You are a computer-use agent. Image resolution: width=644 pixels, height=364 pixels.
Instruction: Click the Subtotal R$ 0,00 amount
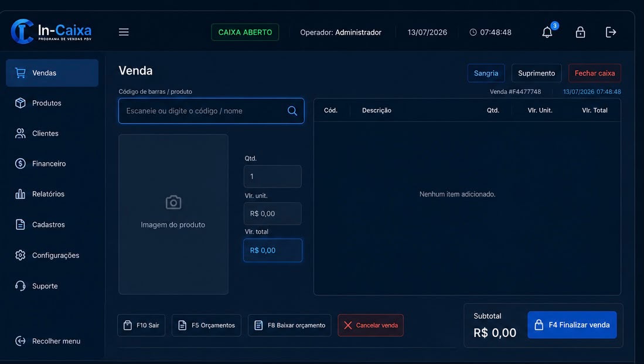pyautogui.click(x=495, y=333)
